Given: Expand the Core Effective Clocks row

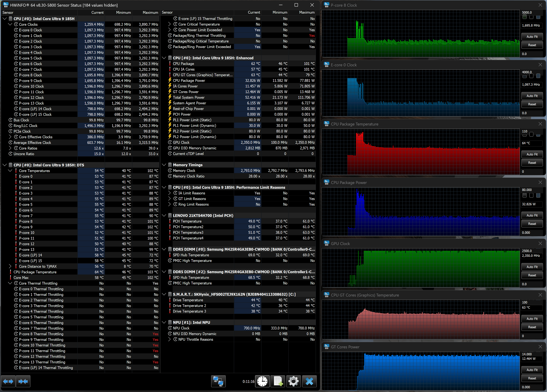Looking at the screenshot, I should [10, 137].
